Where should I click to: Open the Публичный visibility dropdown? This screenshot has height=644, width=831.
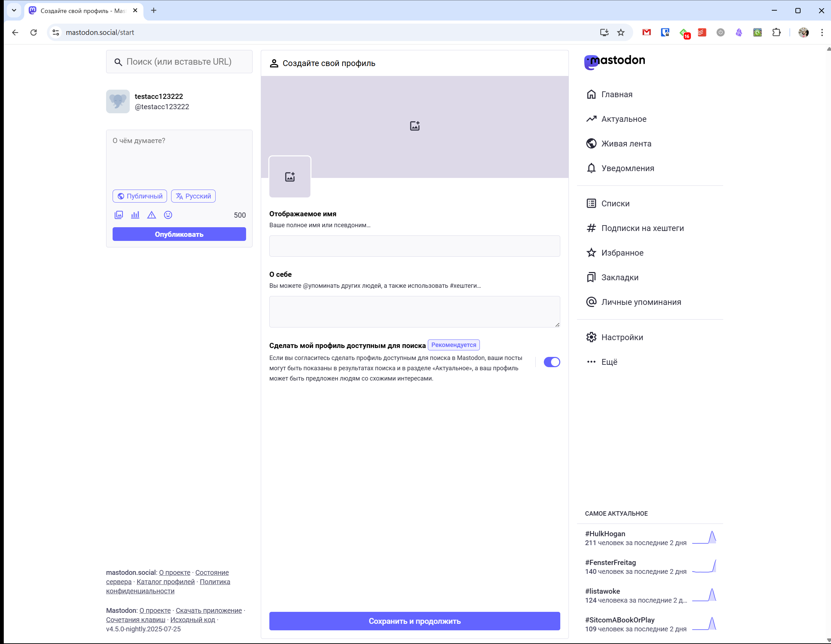coord(140,196)
